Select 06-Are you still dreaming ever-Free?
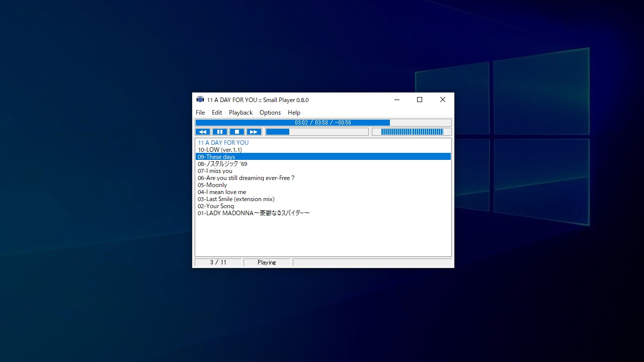644x362 pixels. [x=323, y=178]
